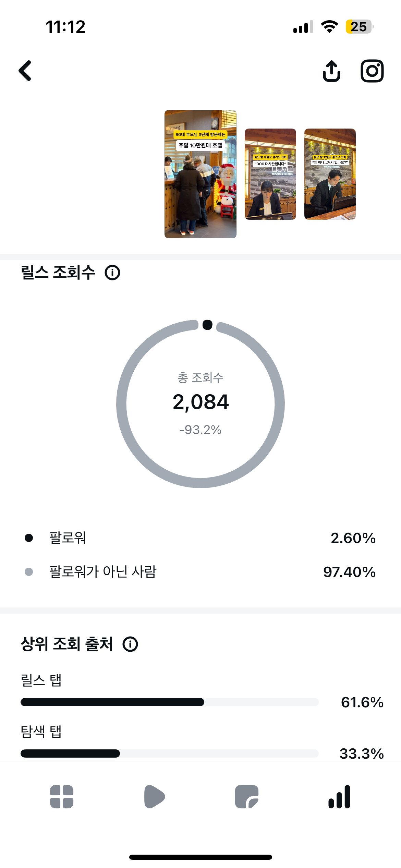Open the dashboard grid tab

click(62, 796)
